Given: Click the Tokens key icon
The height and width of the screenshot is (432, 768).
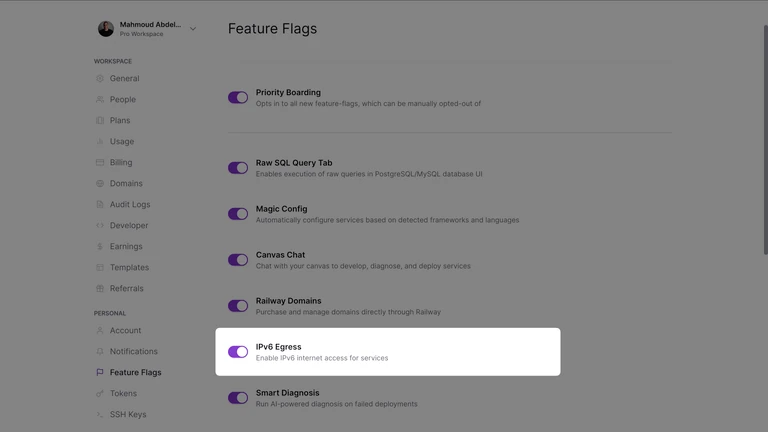Looking at the screenshot, I should click(100, 394).
